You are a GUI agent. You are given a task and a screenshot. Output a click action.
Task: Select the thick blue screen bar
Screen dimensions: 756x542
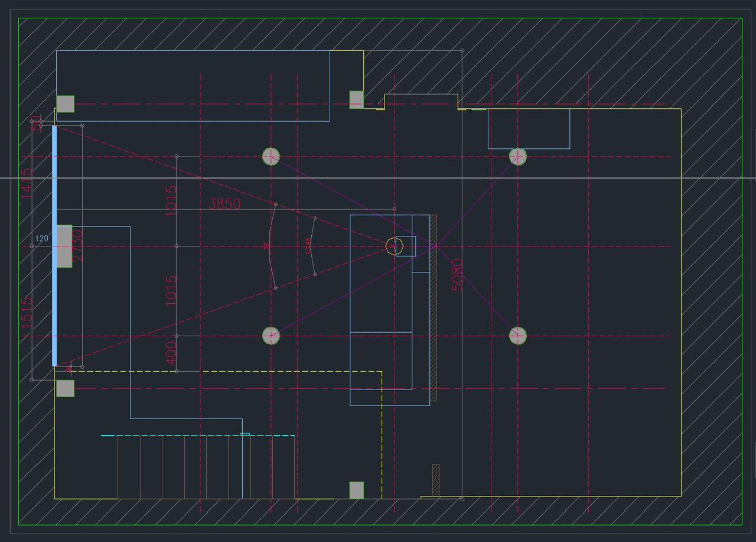click(x=54, y=246)
